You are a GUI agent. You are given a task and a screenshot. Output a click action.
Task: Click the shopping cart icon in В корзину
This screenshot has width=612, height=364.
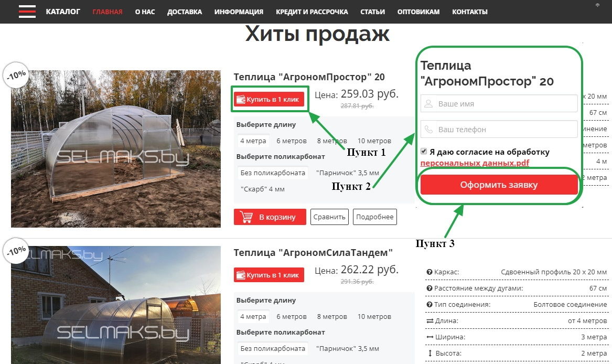click(246, 217)
